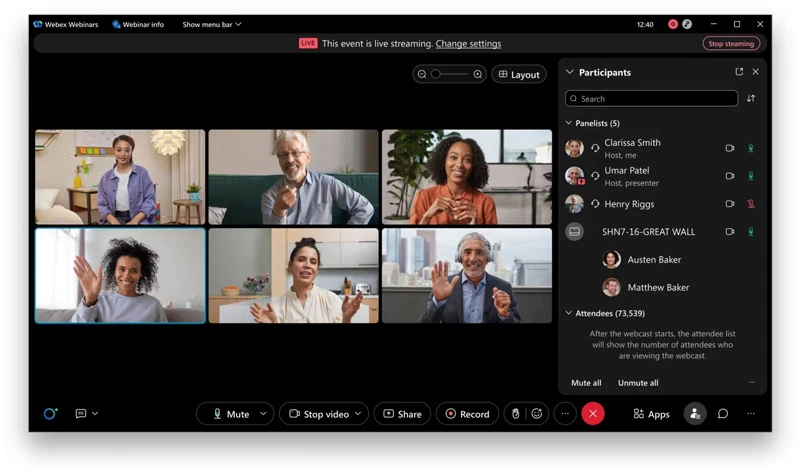Click the closed captions icon
This screenshot has width=800, height=474.
tap(81, 413)
